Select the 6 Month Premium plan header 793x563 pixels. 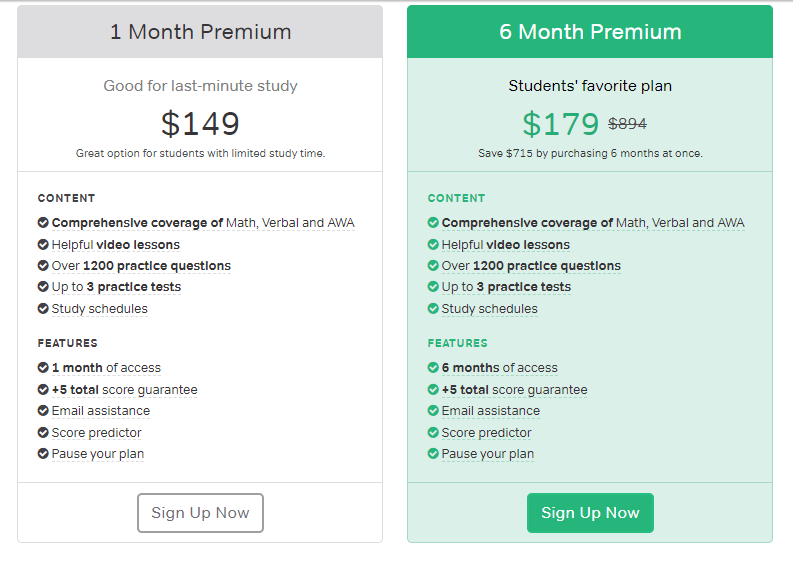coord(590,32)
